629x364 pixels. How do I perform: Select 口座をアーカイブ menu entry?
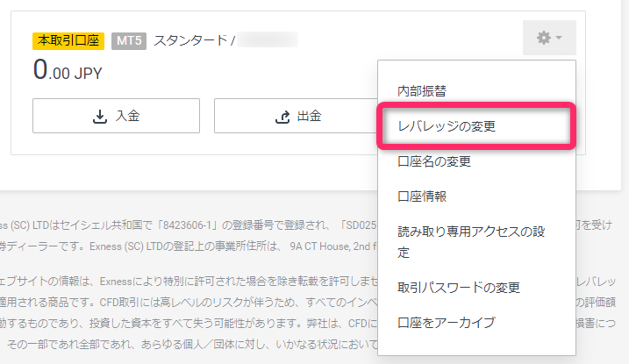(476, 322)
